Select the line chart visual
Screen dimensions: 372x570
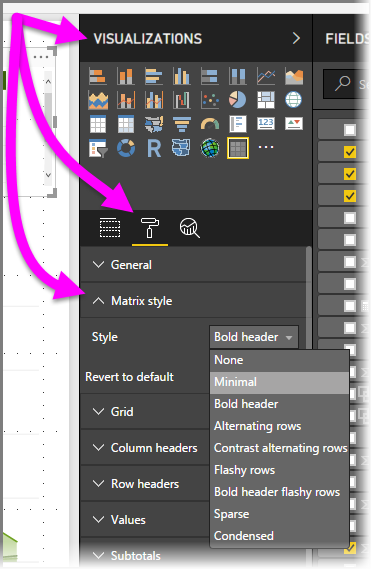pyautogui.click(x=265, y=76)
